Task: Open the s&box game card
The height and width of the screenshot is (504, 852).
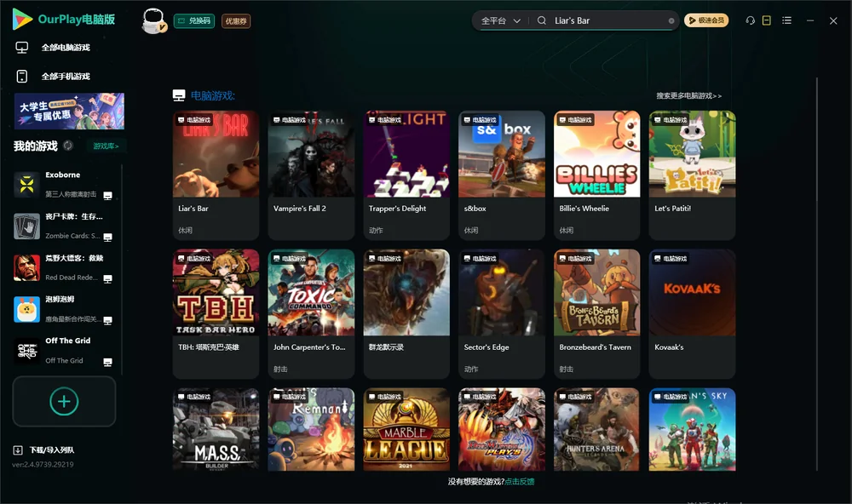Action: click(502, 175)
